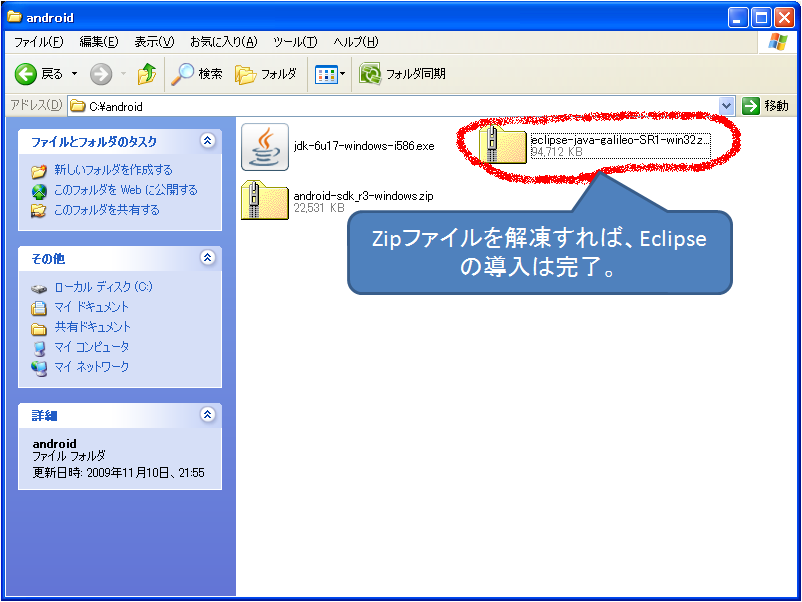Click このフォルダを Web に公開する link
This screenshot has height=602, width=802.
[126, 190]
